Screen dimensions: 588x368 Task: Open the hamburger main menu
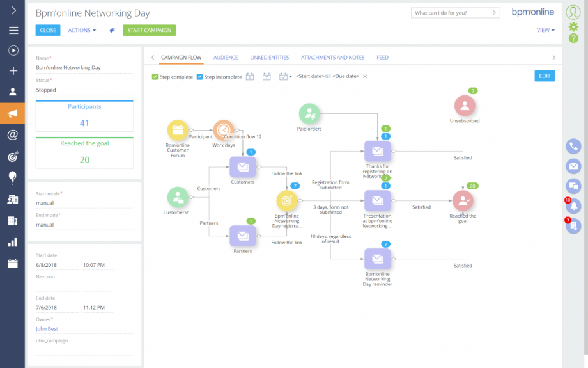(x=13, y=31)
